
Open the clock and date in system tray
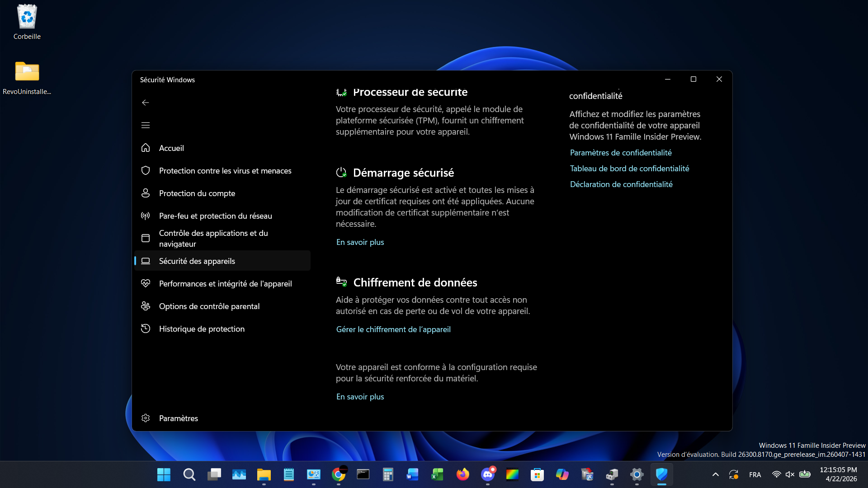[840, 474]
